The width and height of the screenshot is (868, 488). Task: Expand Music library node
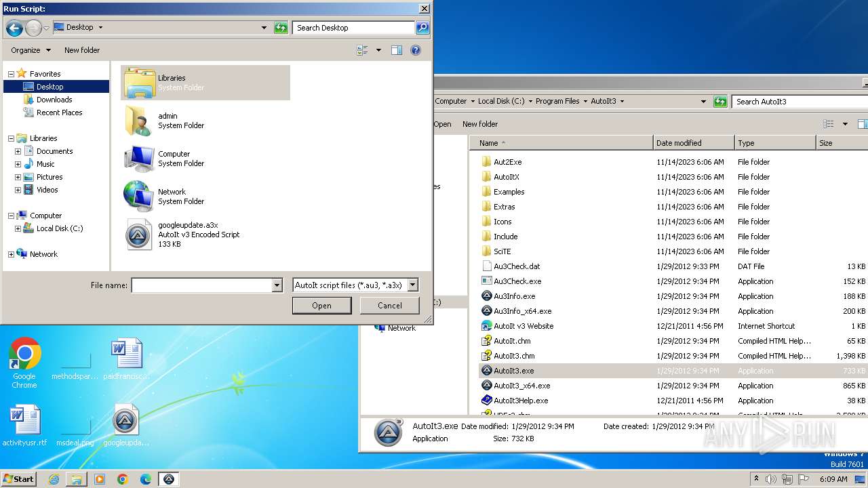tap(18, 164)
